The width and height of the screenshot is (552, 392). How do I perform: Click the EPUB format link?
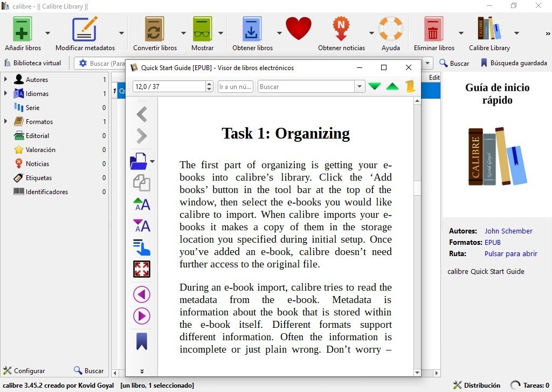tap(493, 242)
